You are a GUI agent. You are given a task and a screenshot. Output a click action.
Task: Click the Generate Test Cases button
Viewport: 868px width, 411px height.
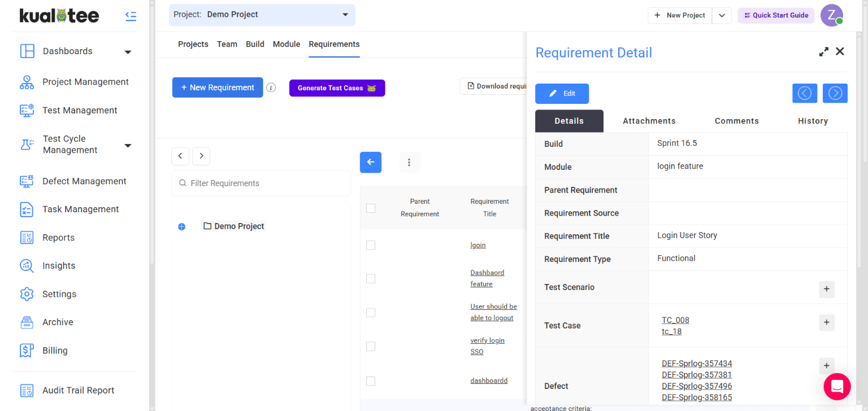[337, 88]
